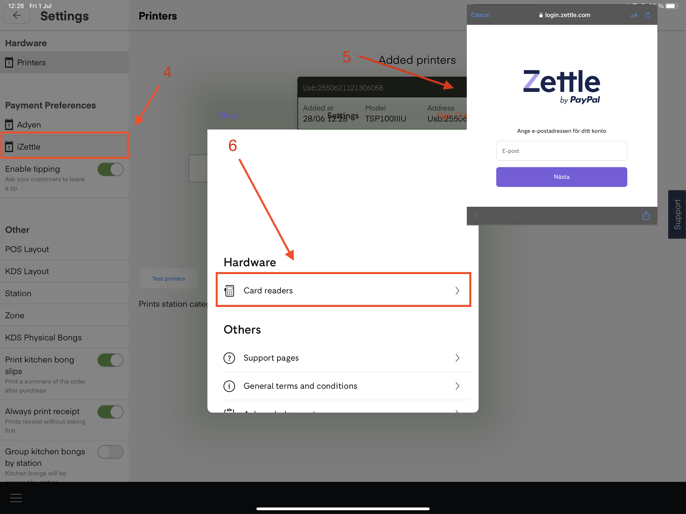The image size is (686, 514).
Task: Turn off Always print receipt
Action: [110, 411]
